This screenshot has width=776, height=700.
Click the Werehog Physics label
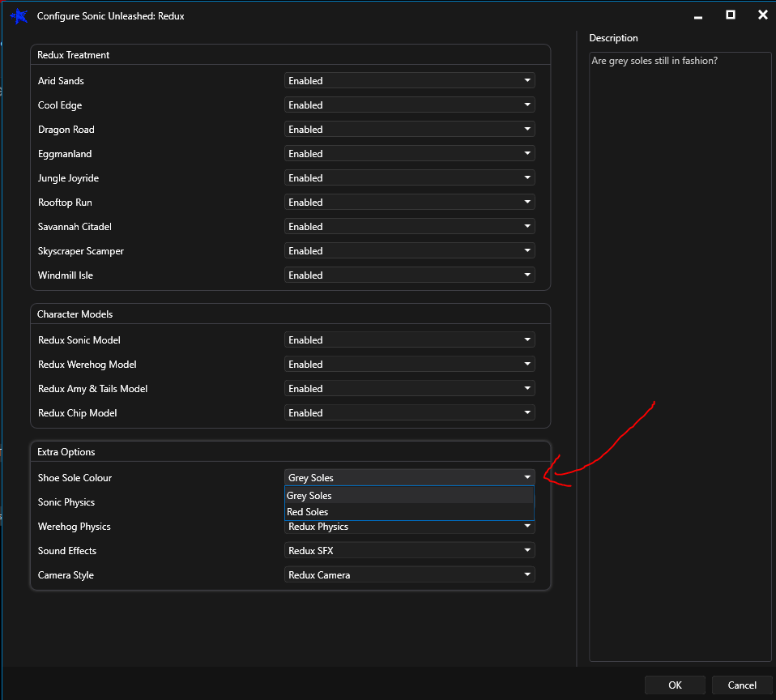(75, 527)
